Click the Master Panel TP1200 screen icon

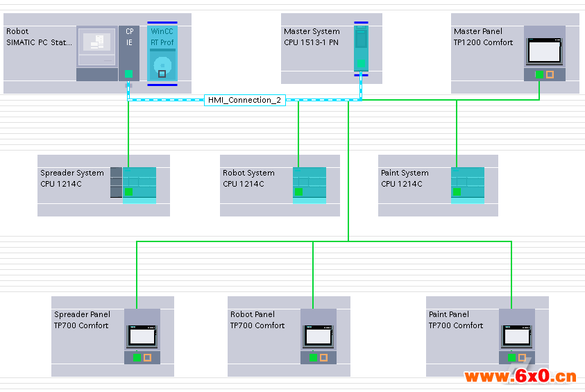tap(545, 51)
